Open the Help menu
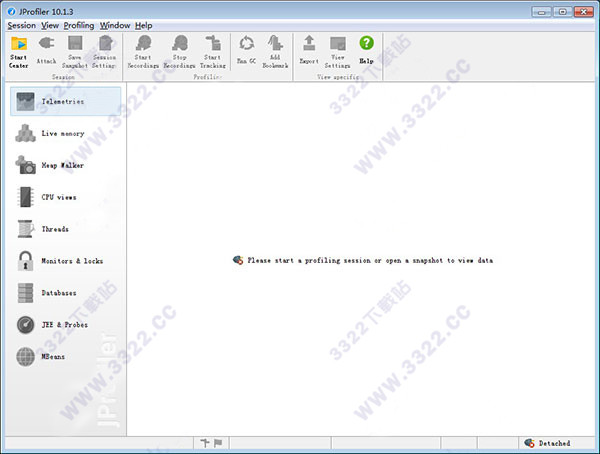The height and width of the screenshot is (454, 600). coord(143,26)
